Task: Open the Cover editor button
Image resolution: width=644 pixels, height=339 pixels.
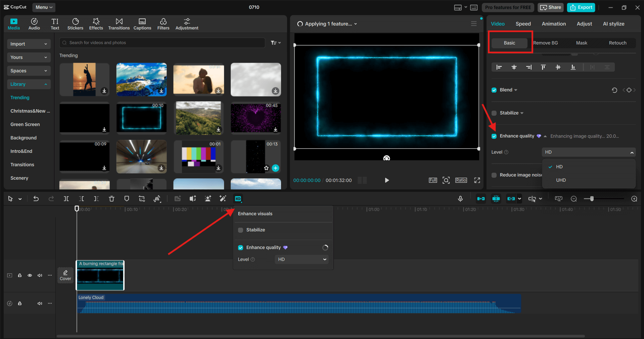Action: click(x=65, y=275)
